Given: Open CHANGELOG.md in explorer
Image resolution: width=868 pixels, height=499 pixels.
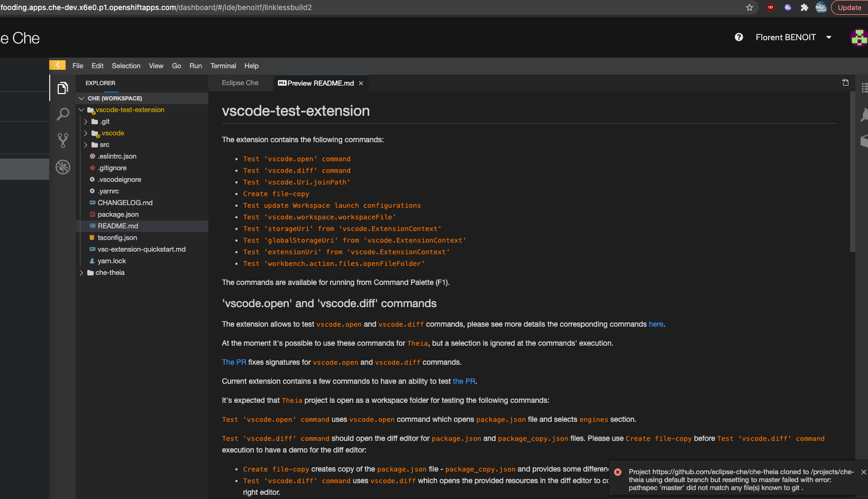Looking at the screenshot, I should pos(125,203).
